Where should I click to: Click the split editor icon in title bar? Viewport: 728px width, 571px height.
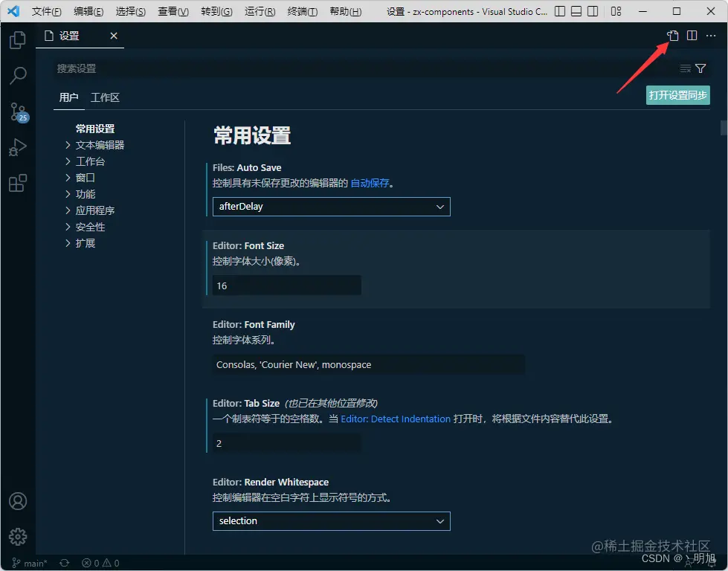coord(692,35)
